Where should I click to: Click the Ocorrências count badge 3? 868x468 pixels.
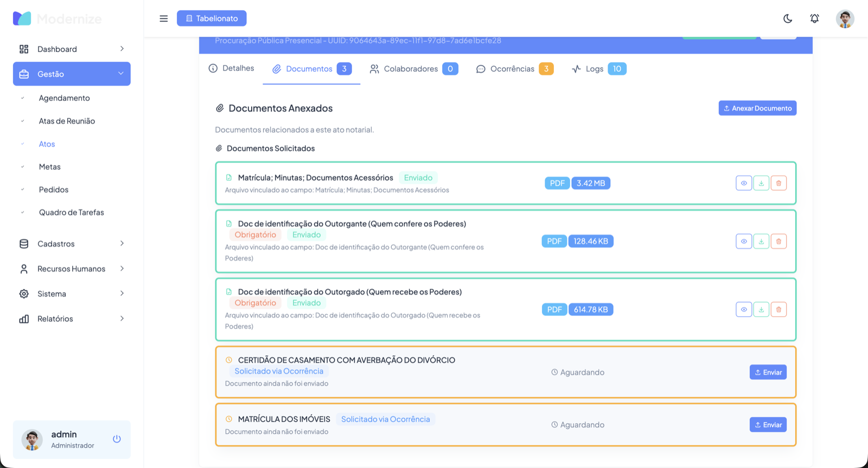(x=546, y=69)
